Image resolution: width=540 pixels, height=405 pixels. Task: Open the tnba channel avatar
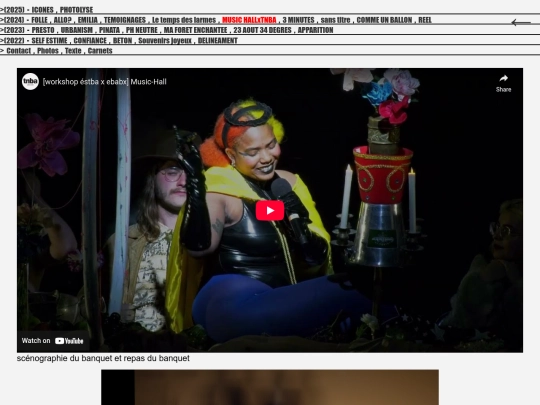(x=30, y=82)
